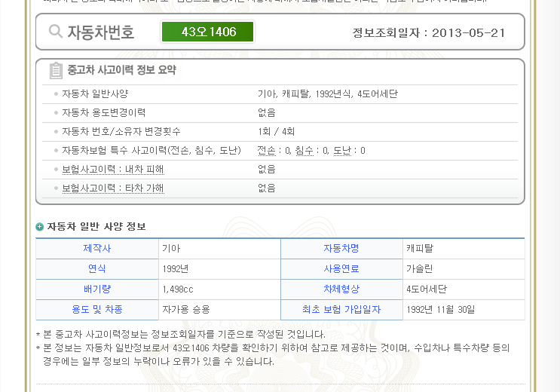Click the 자동차 용도변경이력 row label
This screenshot has height=392, width=560.
[103, 113]
